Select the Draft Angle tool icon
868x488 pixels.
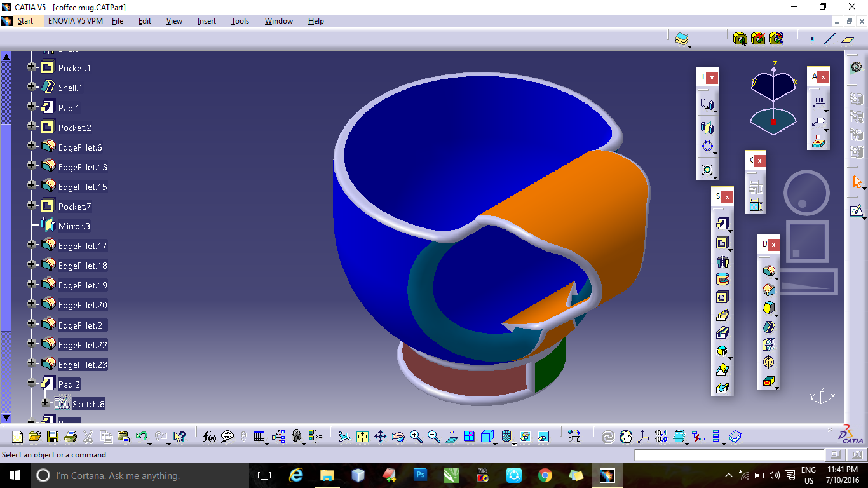pyautogui.click(x=769, y=308)
